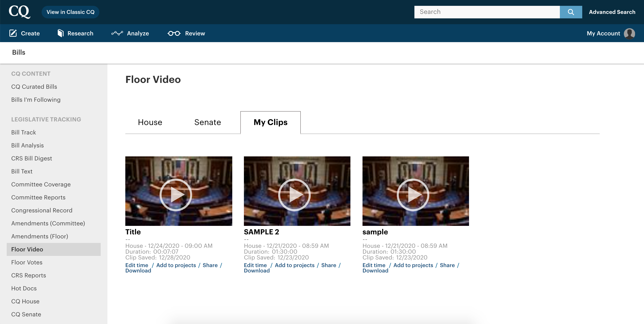The width and height of the screenshot is (644, 324).
Task: Add SAMPLE 2 clip to projects
Action: point(294,265)
